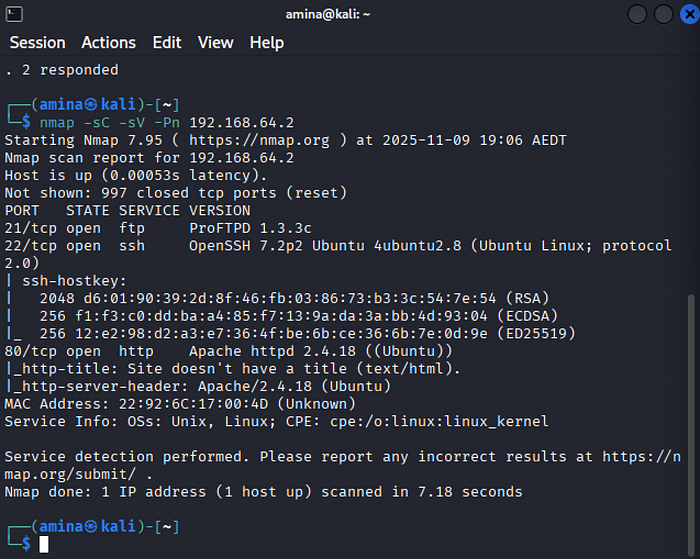Open the Edit menu

[x=167, y=43]
